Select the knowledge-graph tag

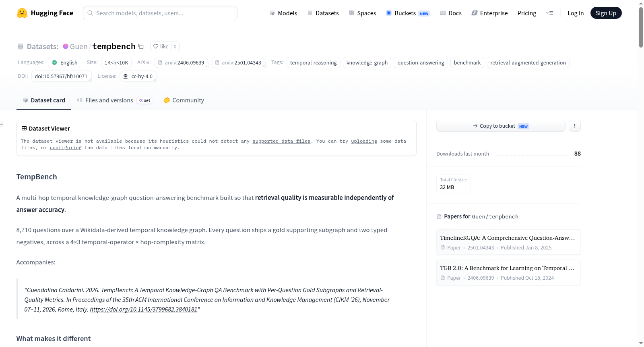coord(367,62)
